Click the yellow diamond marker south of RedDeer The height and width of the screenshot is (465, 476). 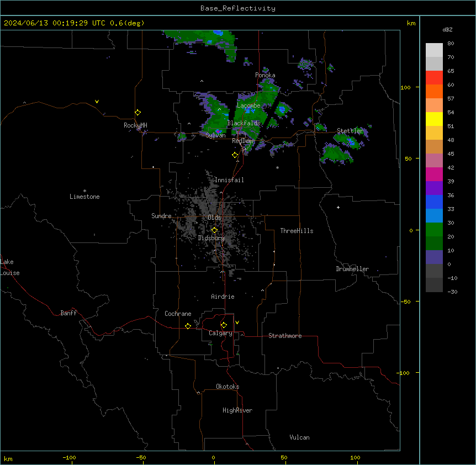235,155
